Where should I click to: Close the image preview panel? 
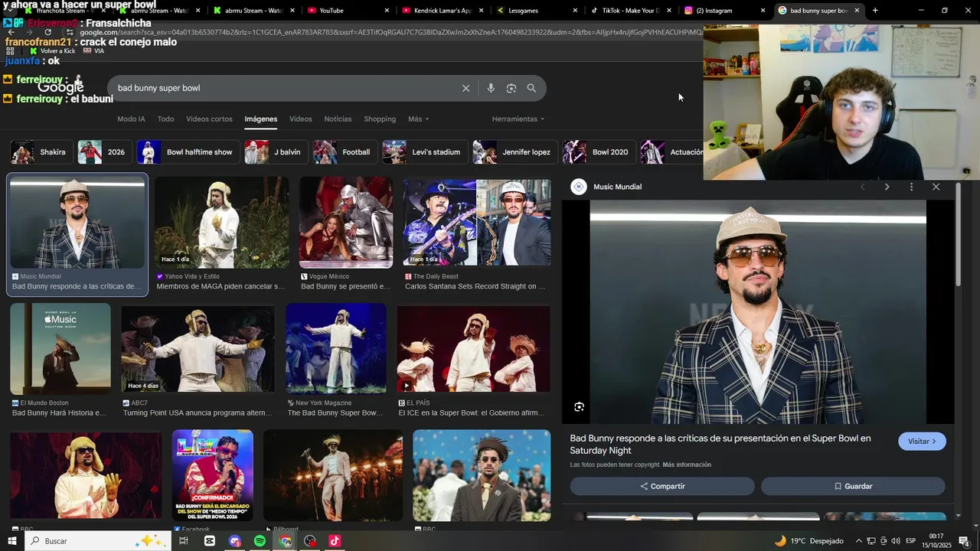[936, 187]
